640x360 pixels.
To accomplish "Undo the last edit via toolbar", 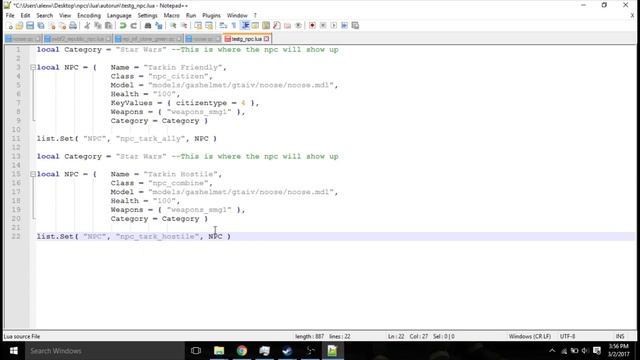I will pyautogui.click(x=122, y=26).
